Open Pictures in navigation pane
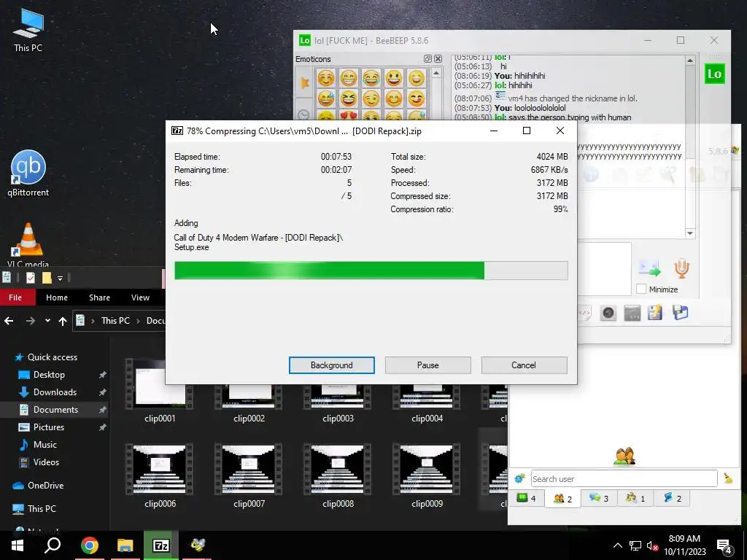Screen dimensions: 747x560 (x=48, y=427)
